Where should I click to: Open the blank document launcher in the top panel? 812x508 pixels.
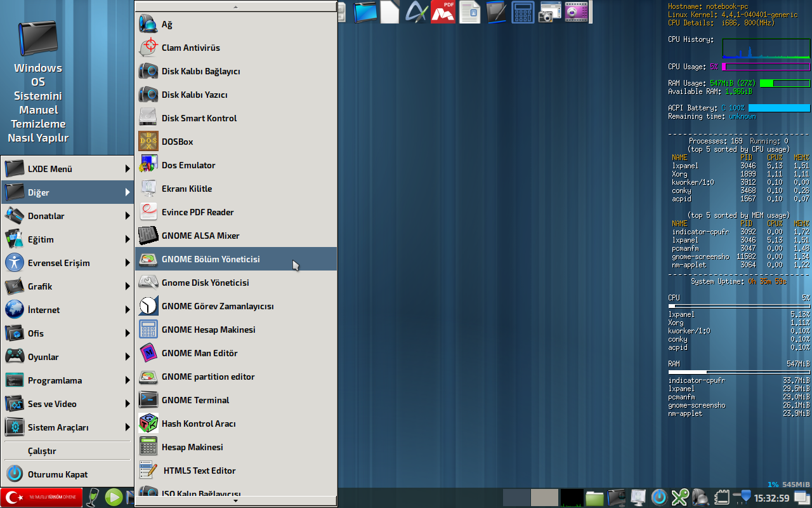click(x=390, y=12)
